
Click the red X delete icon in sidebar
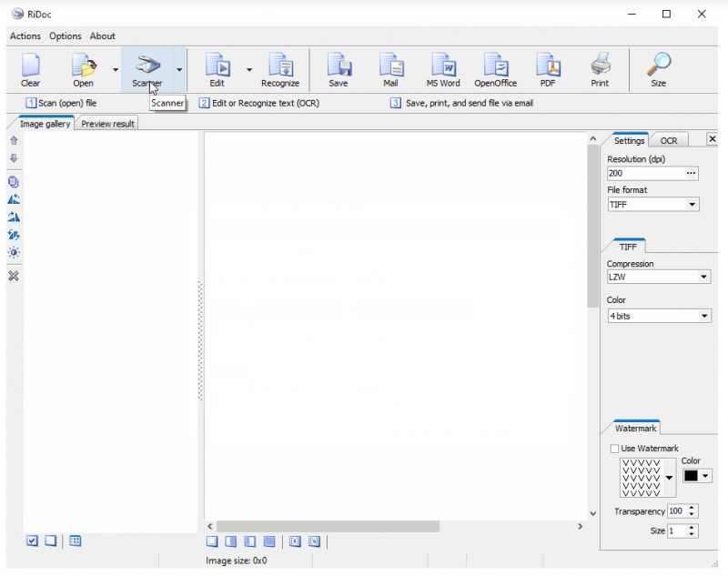click(x=14, y=276)
